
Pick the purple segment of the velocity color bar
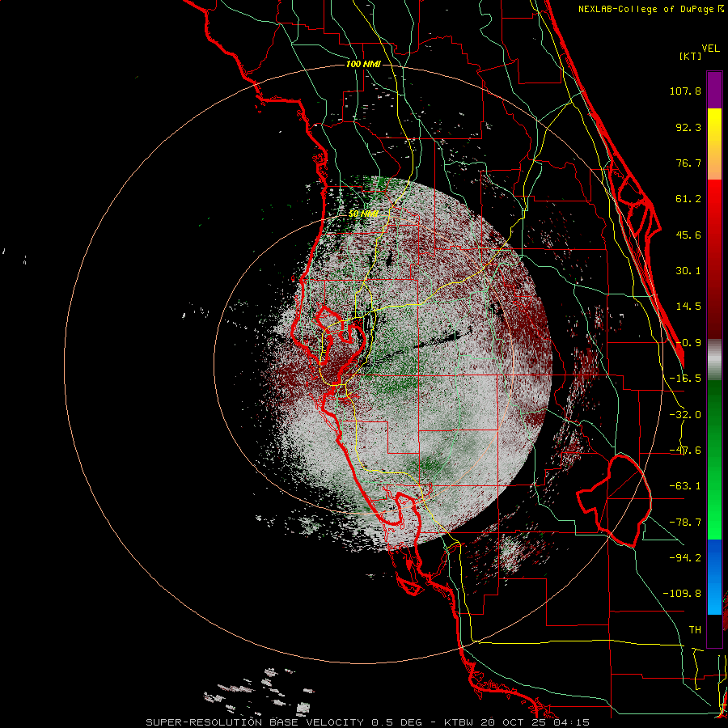[714, 90]
